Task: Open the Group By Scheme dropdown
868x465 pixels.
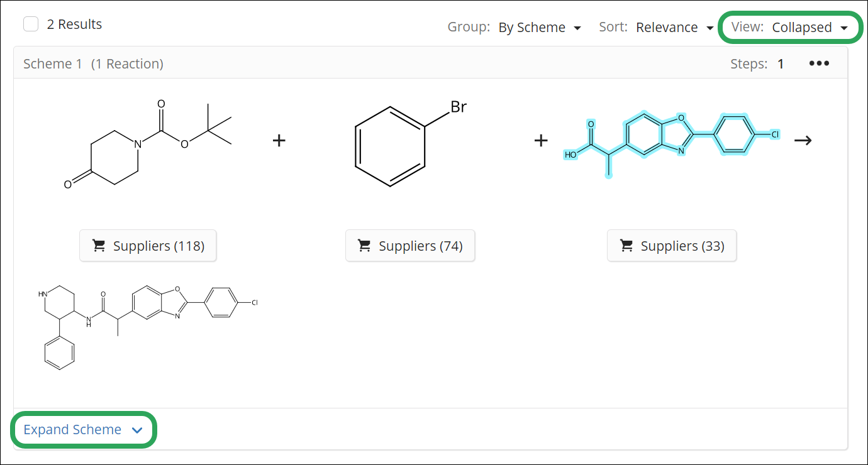Action: pyautogui.click(x=540, y=28)
